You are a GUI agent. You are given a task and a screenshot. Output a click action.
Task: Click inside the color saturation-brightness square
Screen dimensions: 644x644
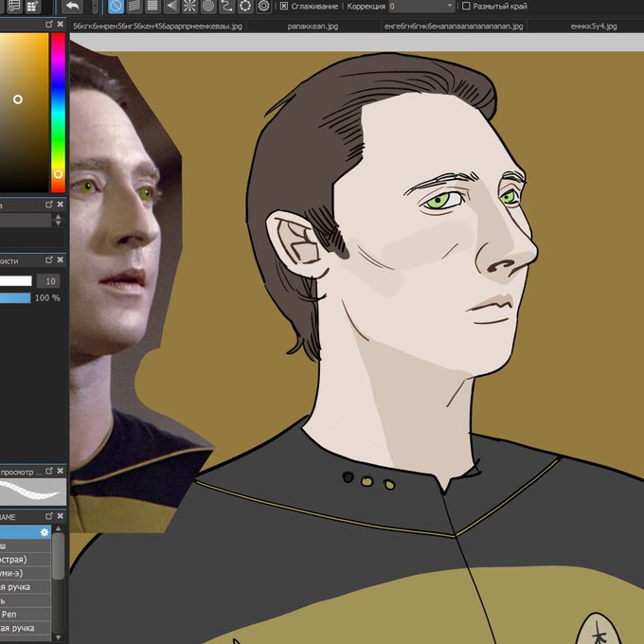pyautogui.click(x=25, y=113)
